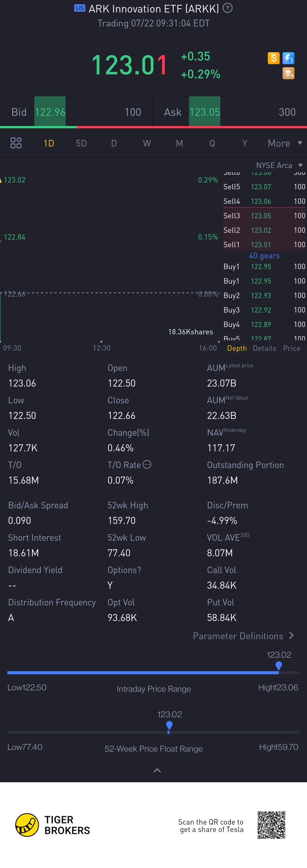Tap the Intraday Price Range marker
The image size is (307, 868).
(279, 666)
